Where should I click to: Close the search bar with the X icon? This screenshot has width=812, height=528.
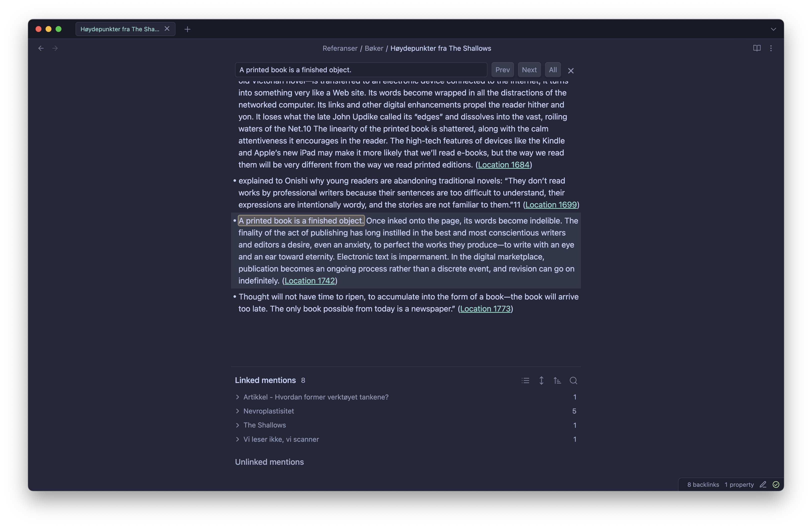click(570, 70)
